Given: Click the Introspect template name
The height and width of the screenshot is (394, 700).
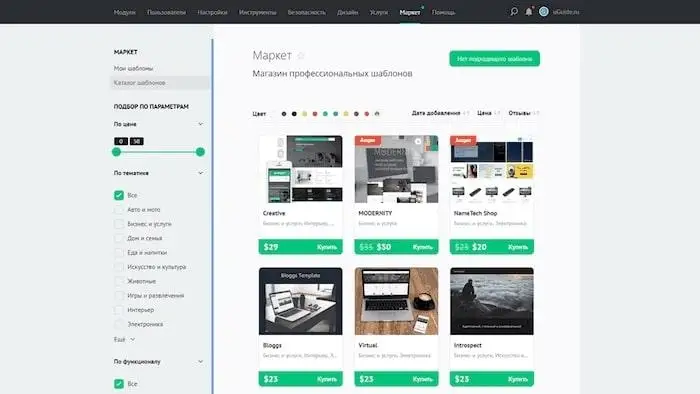Looking at the screenshot, I should coord(467,345).
